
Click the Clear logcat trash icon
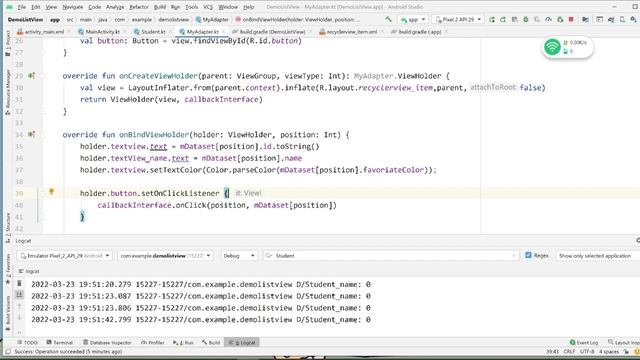[x=19, y=283]
